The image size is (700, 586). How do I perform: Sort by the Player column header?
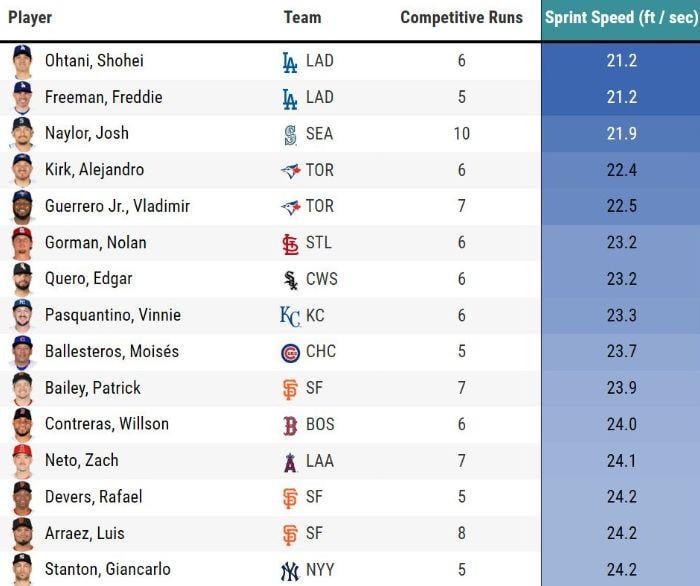tap(30, 18)
